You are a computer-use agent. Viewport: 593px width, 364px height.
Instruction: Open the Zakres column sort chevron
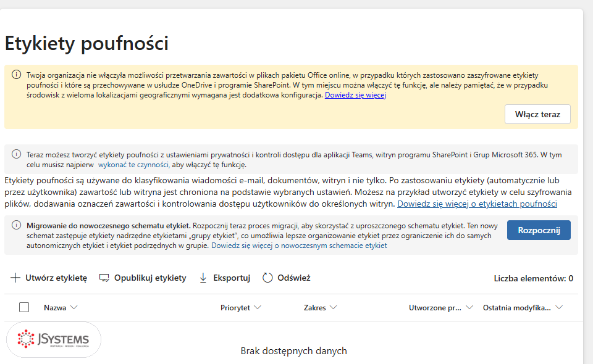tap(333, 307)
